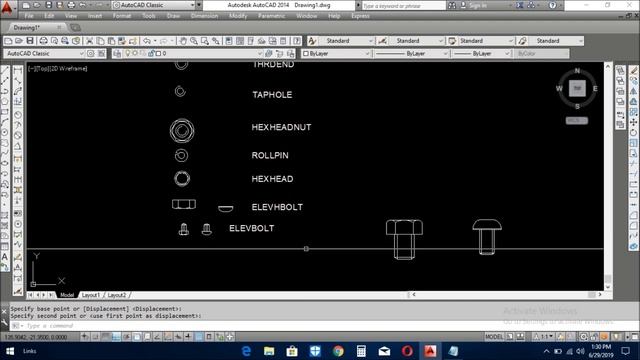
Task: Open the Express menu
Action: point(360,16)
